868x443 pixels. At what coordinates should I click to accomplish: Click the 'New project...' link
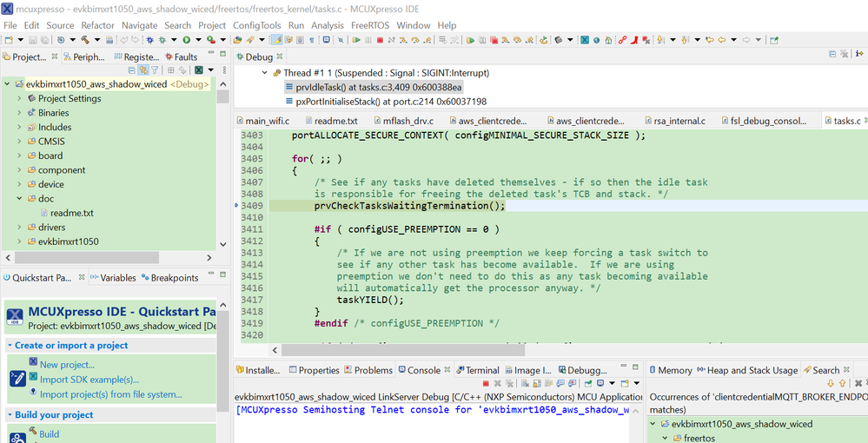67,365
